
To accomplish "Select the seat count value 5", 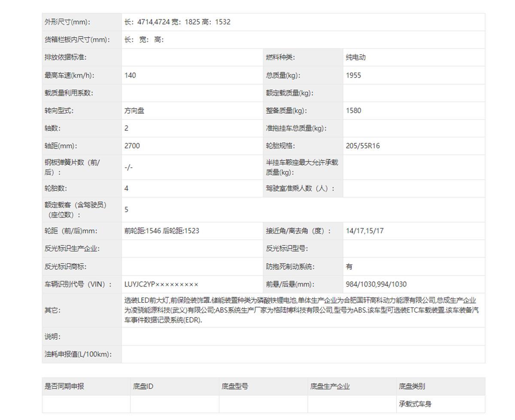I will point(127,209).
